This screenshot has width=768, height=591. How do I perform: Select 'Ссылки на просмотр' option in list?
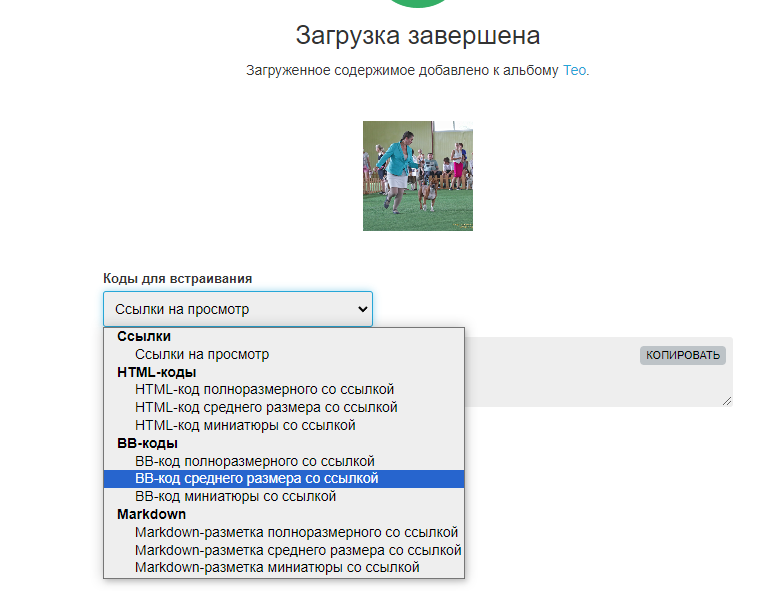202,354
